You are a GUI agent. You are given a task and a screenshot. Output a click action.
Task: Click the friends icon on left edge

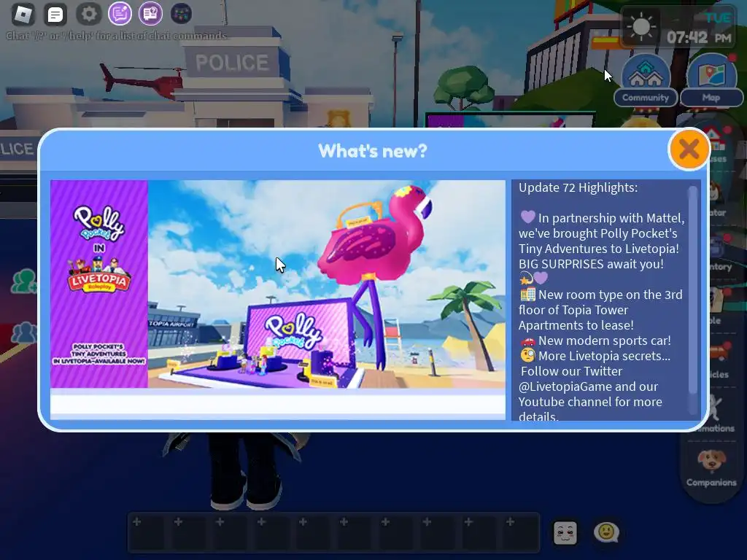click(23, 281)
